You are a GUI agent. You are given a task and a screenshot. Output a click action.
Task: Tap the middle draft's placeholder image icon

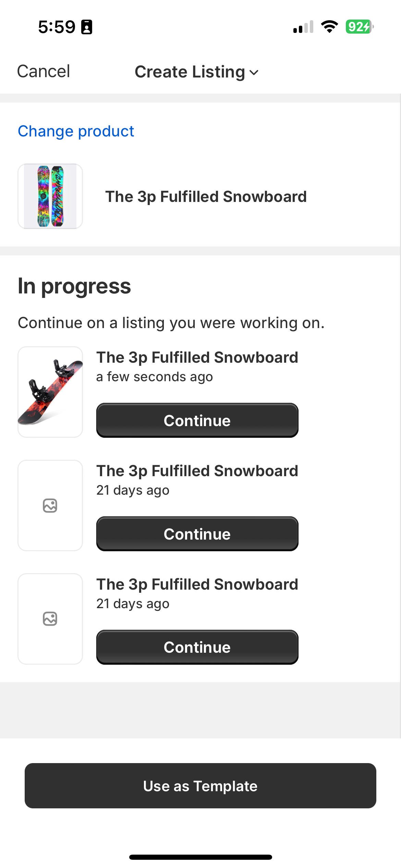click(50, 506)
